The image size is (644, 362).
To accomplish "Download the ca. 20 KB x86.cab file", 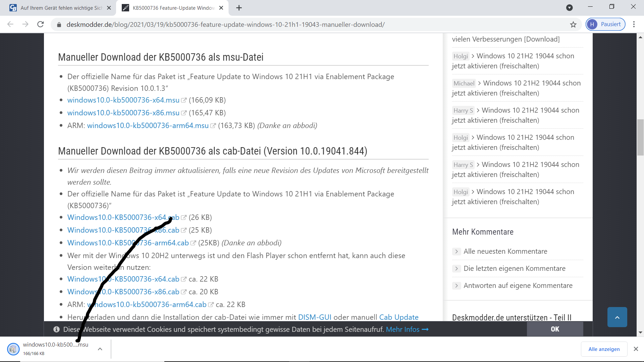I will [123, 292].
